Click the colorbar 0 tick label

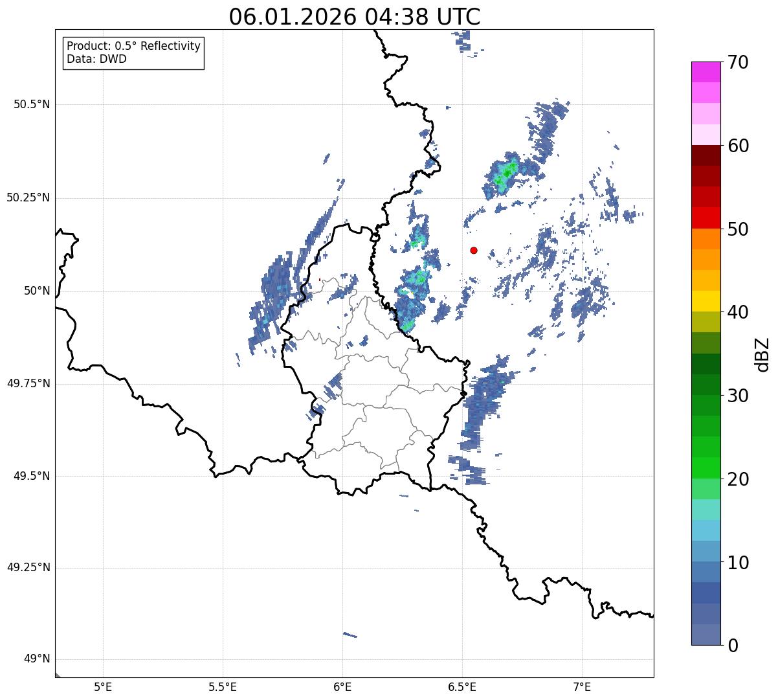(733, 646)
